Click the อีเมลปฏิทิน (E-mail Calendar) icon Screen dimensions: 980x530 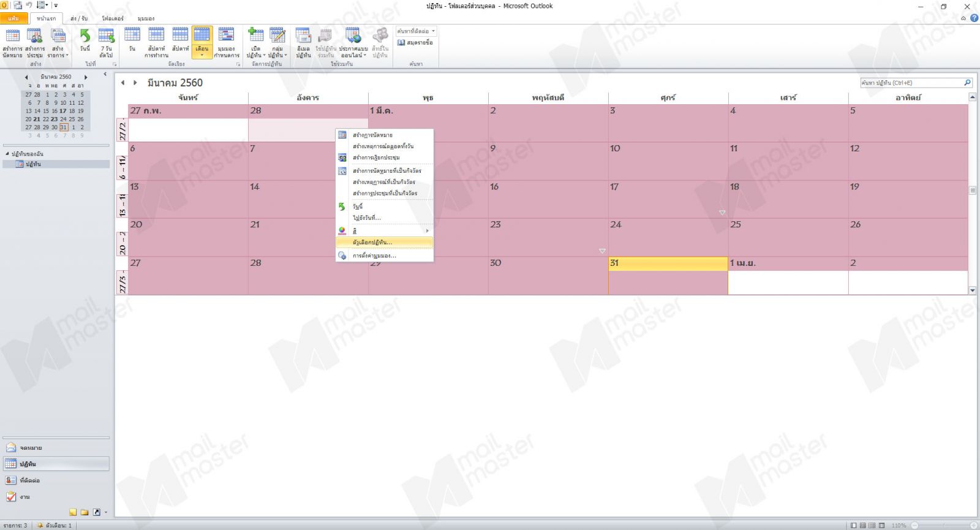tap(303, 43)
